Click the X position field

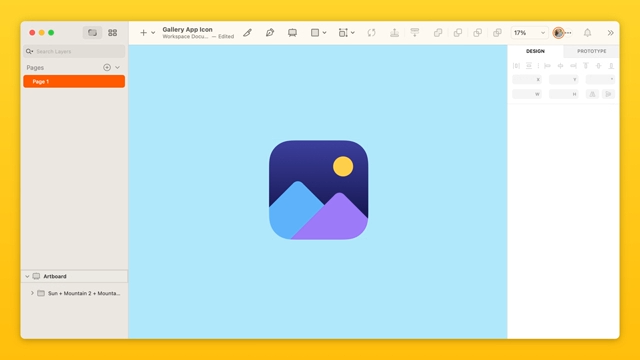[527, 80]
